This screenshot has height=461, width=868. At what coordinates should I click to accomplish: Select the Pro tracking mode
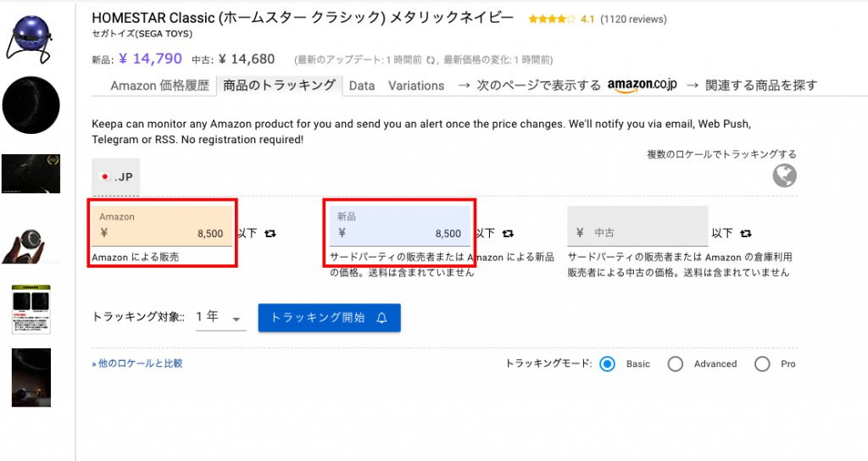click(x=762, y=364)
